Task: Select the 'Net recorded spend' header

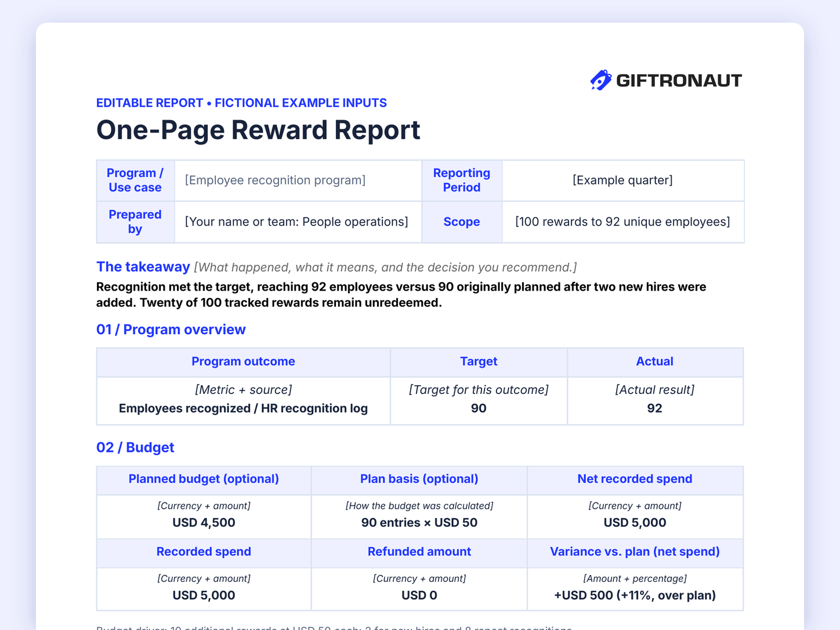Action: (x=635, y=479)
